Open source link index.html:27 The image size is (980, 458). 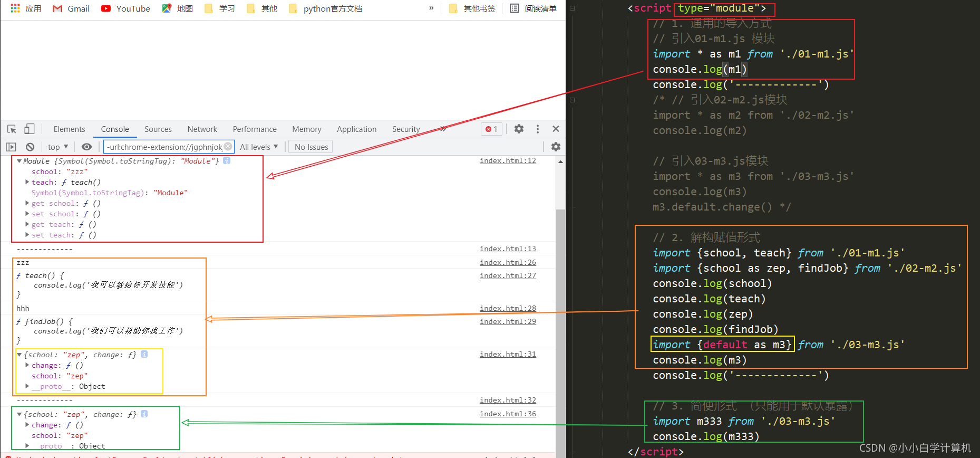pyautogui.click(x=508, y=275)
